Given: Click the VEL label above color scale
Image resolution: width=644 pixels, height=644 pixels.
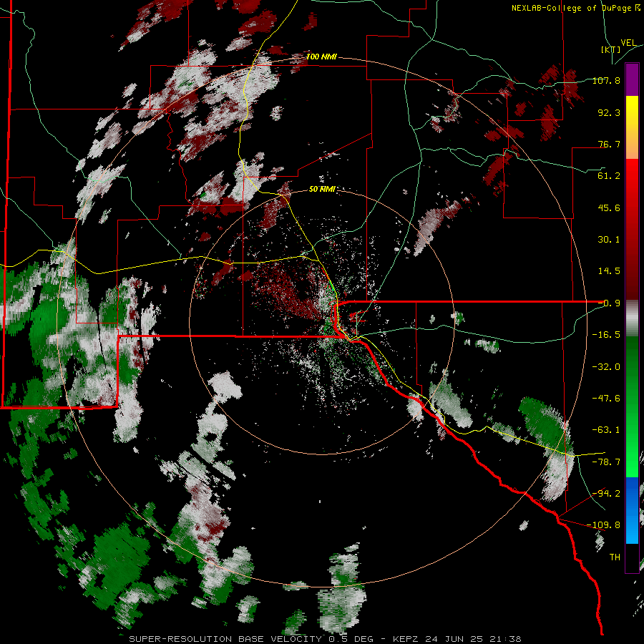Looking at the screenshot, I should coord(628,43).
